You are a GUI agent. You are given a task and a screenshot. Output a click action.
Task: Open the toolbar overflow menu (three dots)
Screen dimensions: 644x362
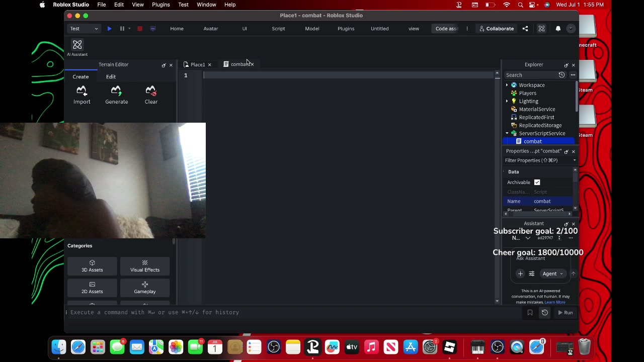(467, 29)
